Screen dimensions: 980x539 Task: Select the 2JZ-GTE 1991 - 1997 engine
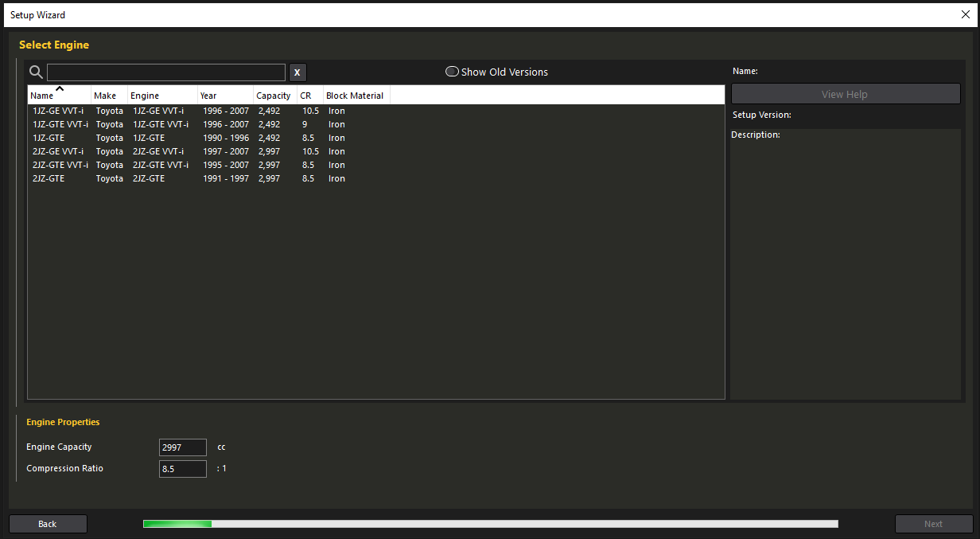point(49,178)
